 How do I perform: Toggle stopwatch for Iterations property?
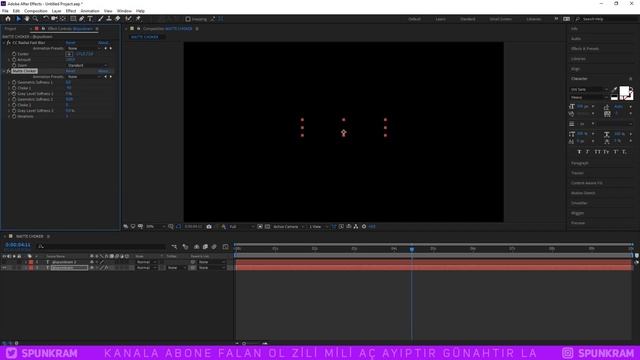coord(14,116)
